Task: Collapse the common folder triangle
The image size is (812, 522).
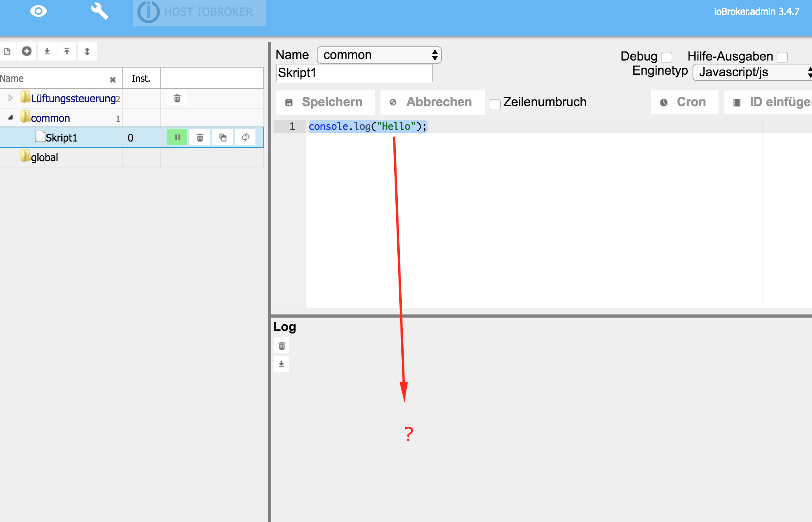Action: pyautogui.click(x=11, y=118)
